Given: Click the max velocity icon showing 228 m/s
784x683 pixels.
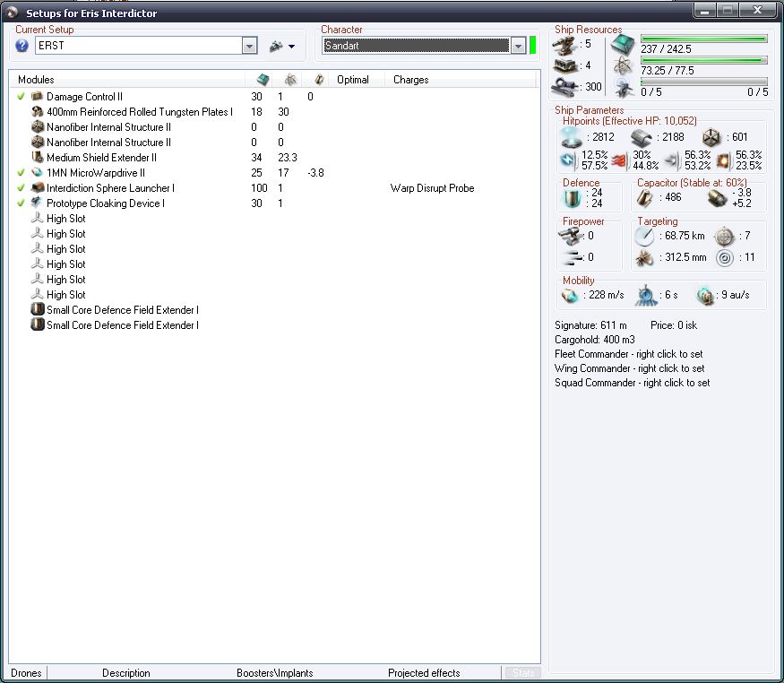Looking at the screenshot, I should coord(570,296).
